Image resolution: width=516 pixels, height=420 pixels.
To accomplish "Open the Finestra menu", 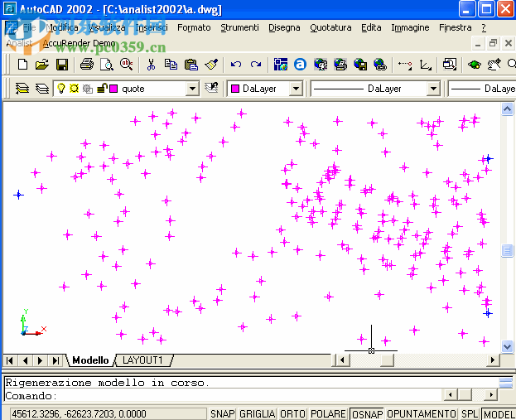I will (455, 27).
